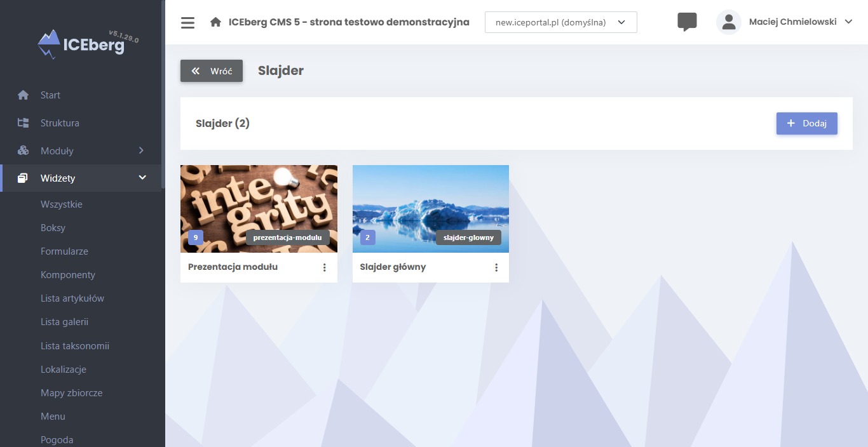Viewport: 868px width, 447px height.
Task: Open the Slajder główny title link
Action: [x=393, y=267]
